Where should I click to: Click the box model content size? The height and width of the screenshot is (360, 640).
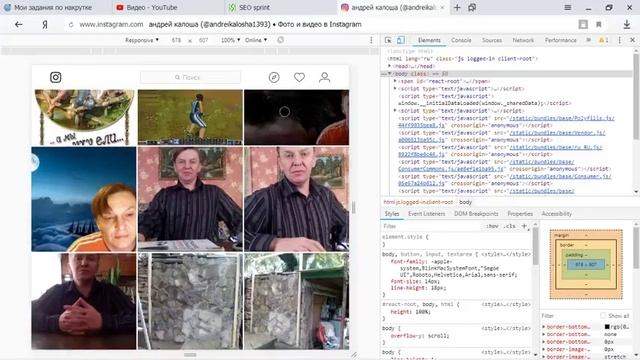click(586, 264)
